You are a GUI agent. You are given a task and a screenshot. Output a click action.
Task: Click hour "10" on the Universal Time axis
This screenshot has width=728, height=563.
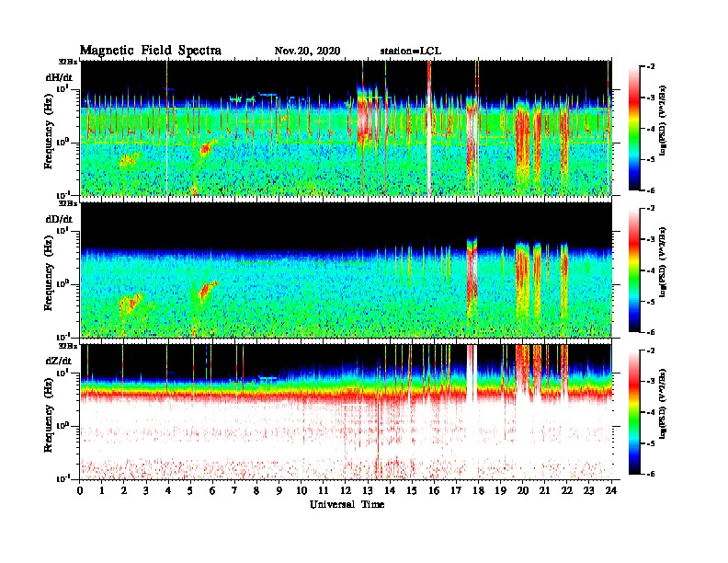click(x=301, y=490)
